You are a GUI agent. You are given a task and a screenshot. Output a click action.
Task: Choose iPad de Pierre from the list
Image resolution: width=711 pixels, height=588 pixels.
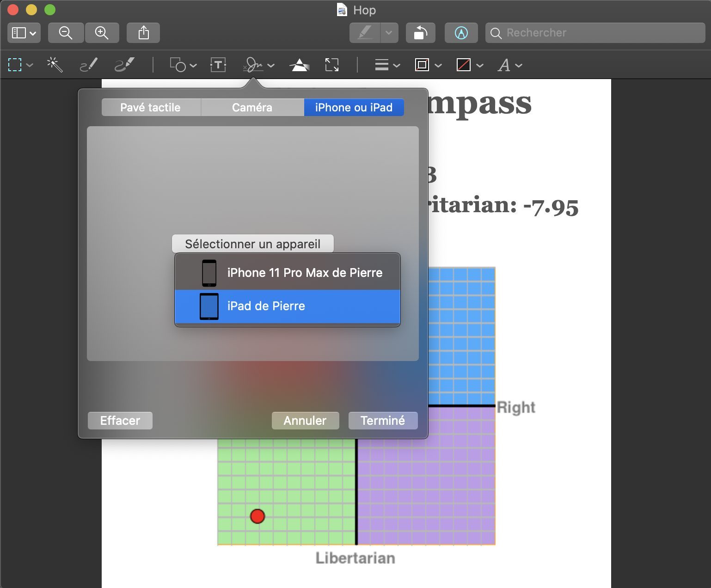(x=288, y=306)
